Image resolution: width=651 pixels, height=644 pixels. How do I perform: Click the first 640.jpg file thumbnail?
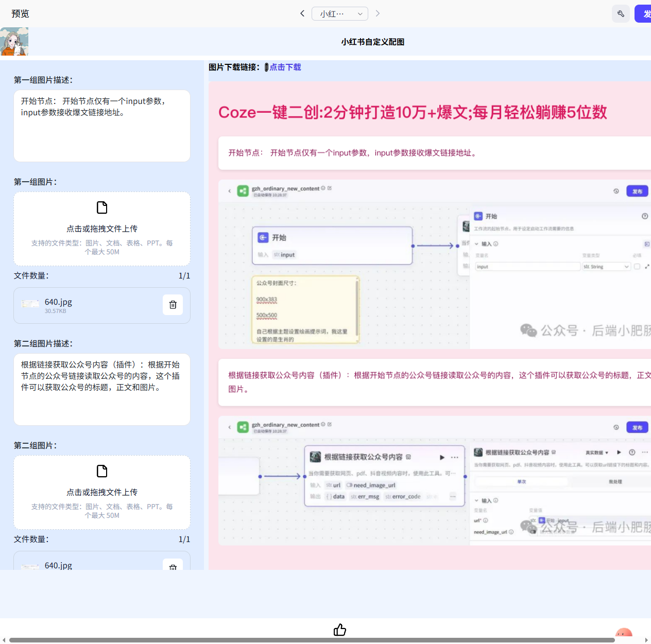[x=30, y=305]
